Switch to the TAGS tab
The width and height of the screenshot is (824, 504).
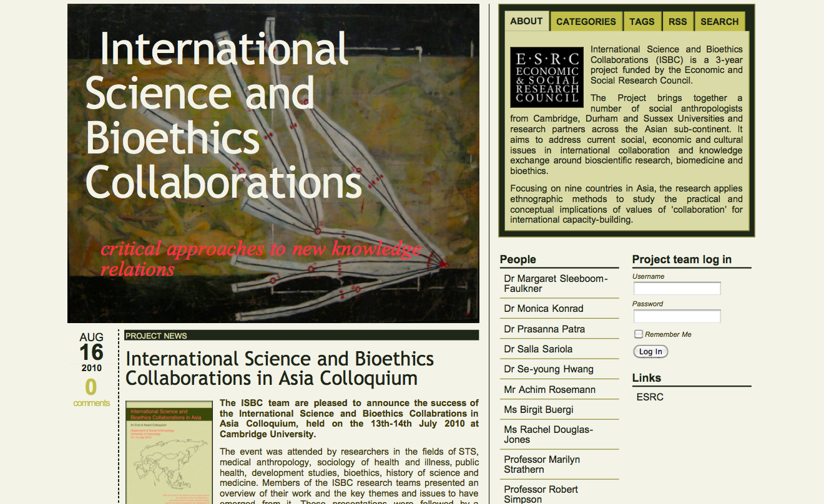642,21
